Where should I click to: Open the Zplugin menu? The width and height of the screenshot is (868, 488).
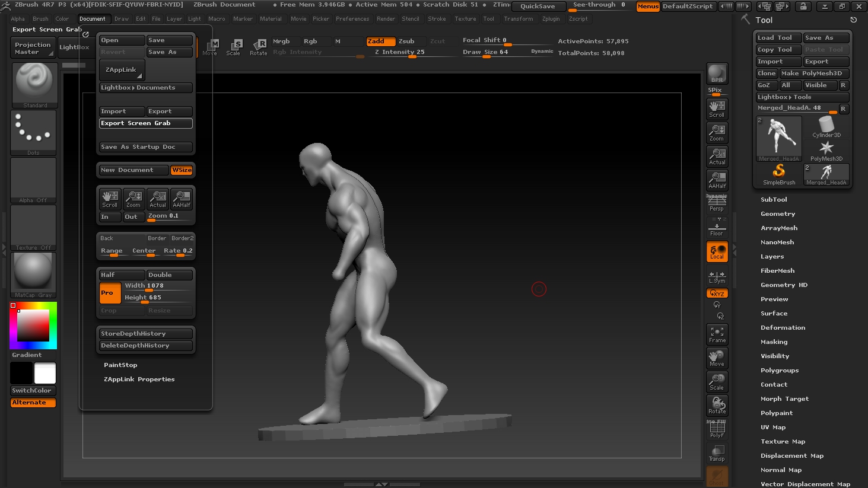[551, 19]
